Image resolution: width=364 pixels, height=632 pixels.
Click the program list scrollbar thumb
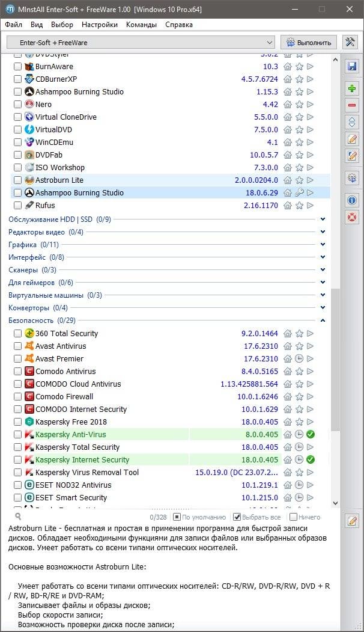[x=336, y=360]
